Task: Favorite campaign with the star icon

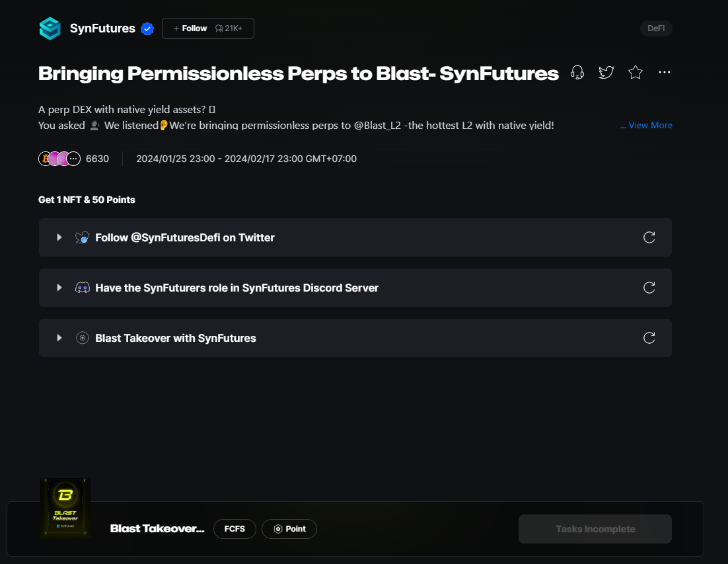Action: pos(635,73)
